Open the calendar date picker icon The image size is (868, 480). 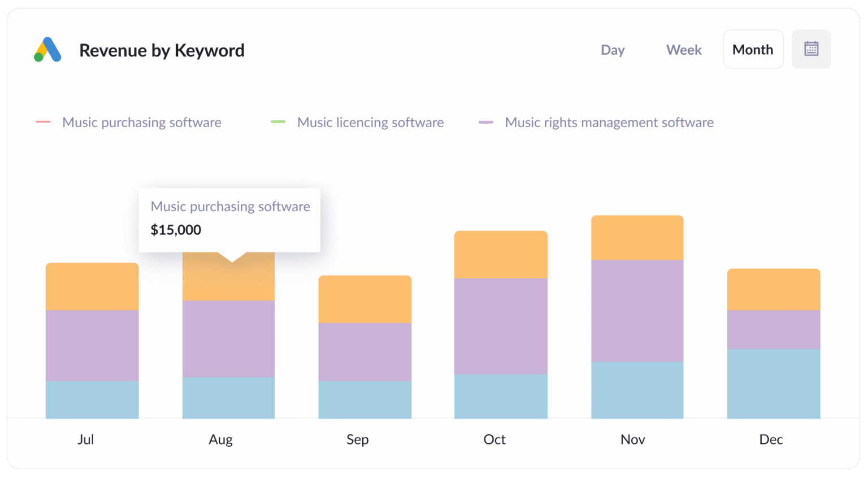point(811,49)
